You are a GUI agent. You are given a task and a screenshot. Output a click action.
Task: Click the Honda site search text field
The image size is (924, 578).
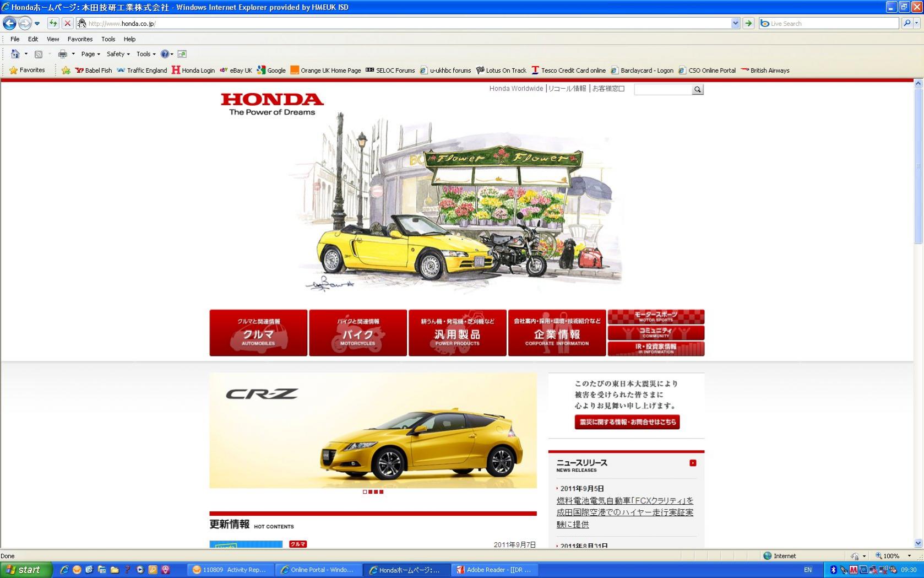663,89
